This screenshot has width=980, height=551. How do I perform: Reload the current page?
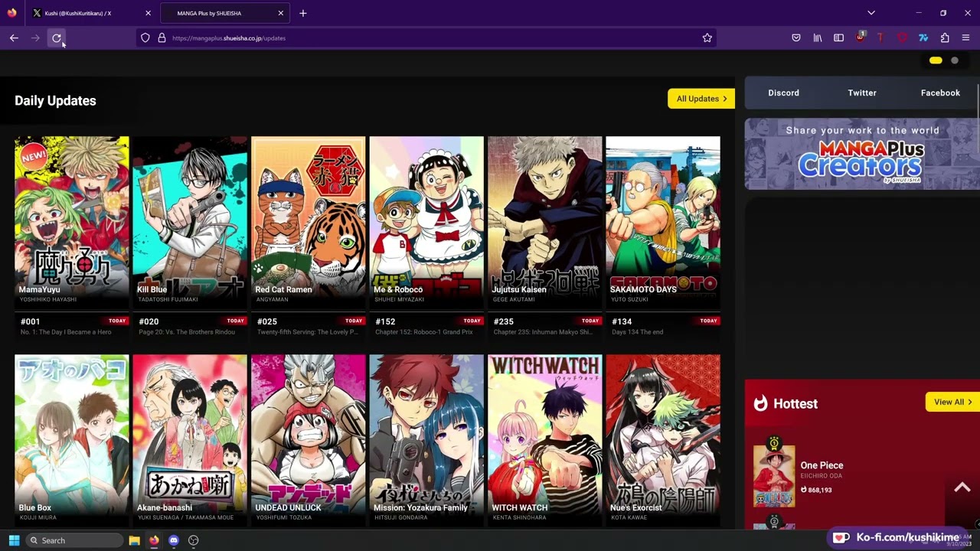coord(57,37)
